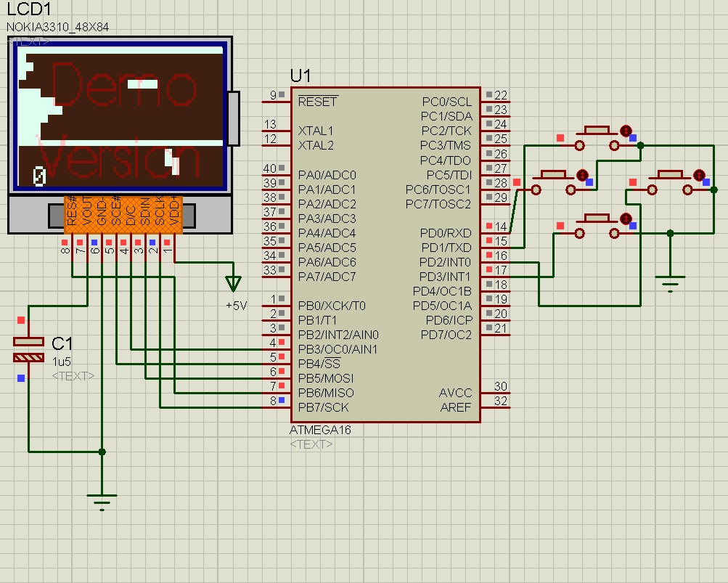Click the PB7/SCK pin label
This screenshot has height=583, width=728.
[323, 407]
